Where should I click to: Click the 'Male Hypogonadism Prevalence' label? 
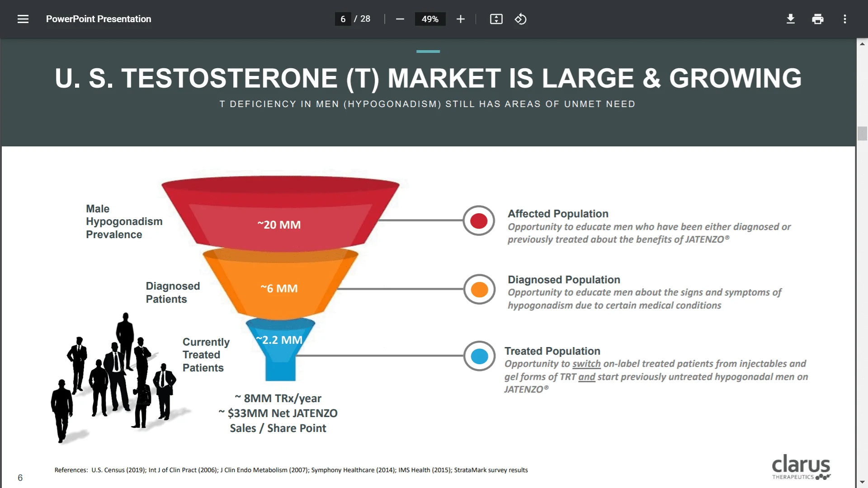[124, 221]
